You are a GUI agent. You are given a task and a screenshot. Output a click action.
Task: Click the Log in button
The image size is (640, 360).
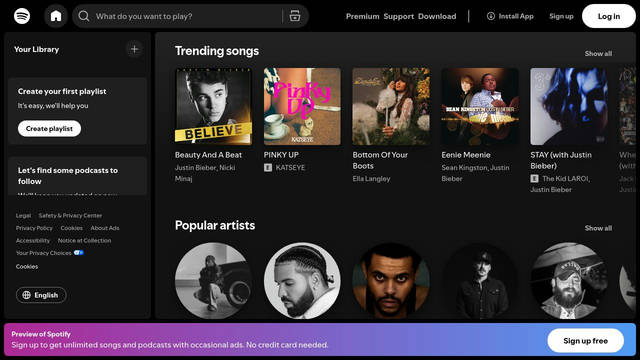pos(609,16)
